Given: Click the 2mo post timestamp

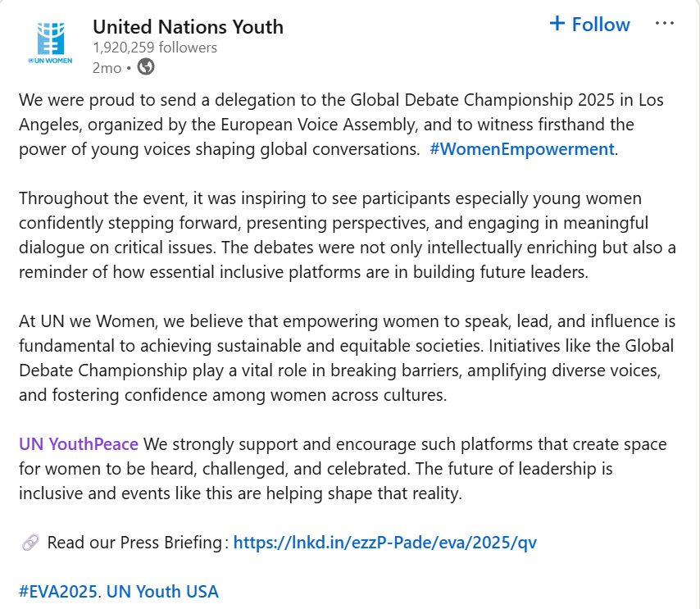Looking at the screenshot, I should [107, 68].
